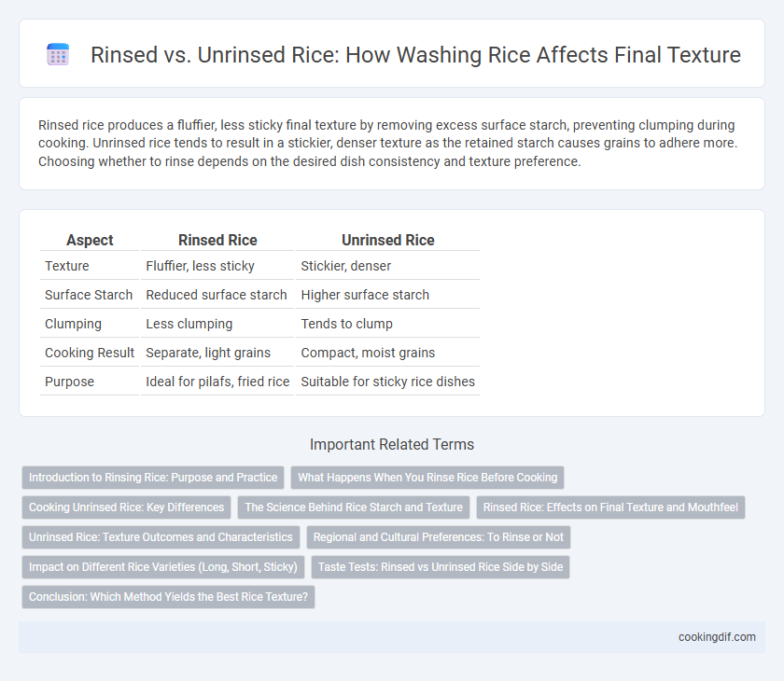Open 'Conclusion: Which Method Yields the Best Rice Texture?'
Viewport: 784px width, 681px height.
coord(168,597)
